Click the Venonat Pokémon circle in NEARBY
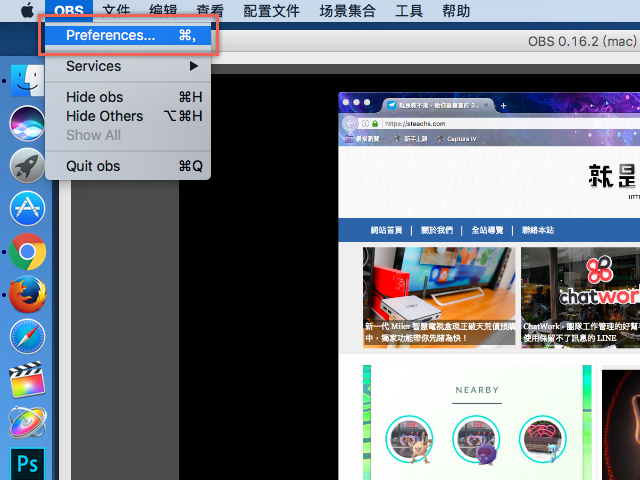 click(476, 439)
